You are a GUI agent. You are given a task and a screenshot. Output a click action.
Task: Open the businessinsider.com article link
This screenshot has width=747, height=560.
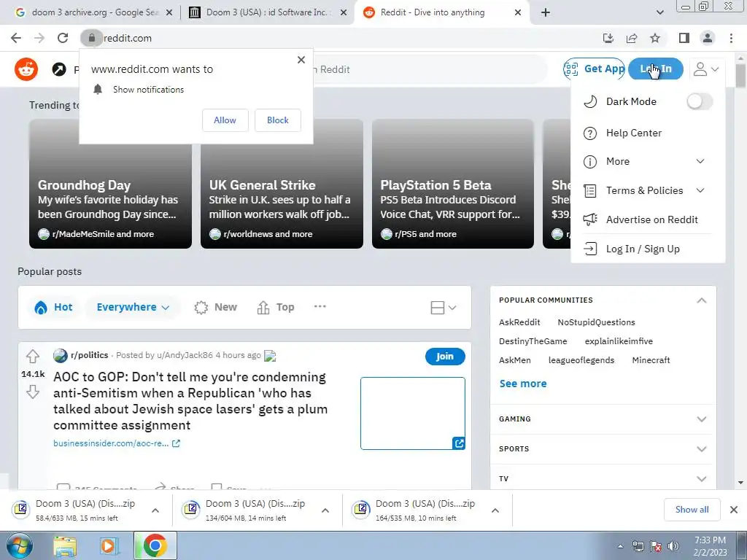(116, 443)
